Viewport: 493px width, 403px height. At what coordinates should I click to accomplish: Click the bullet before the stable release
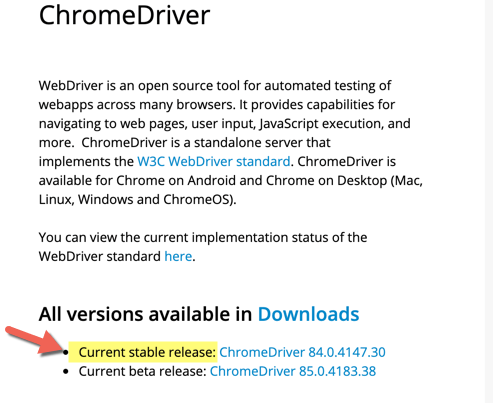[66, 353]
